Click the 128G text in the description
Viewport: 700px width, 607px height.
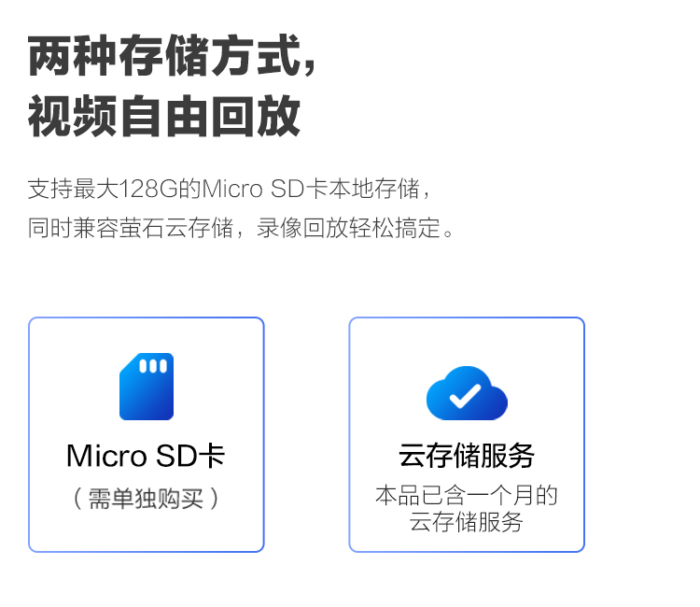point(148,189)
